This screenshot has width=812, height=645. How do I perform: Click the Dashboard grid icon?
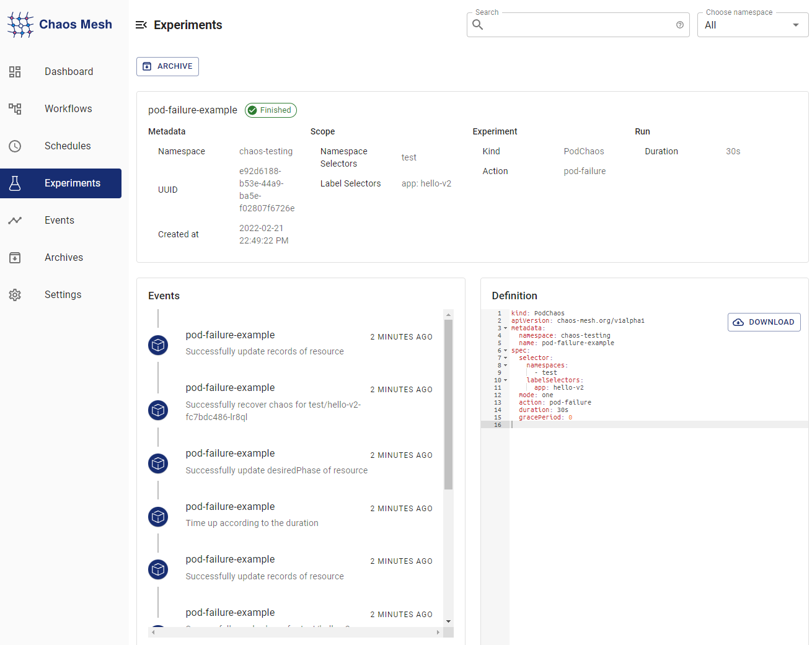tap(15, 72)
